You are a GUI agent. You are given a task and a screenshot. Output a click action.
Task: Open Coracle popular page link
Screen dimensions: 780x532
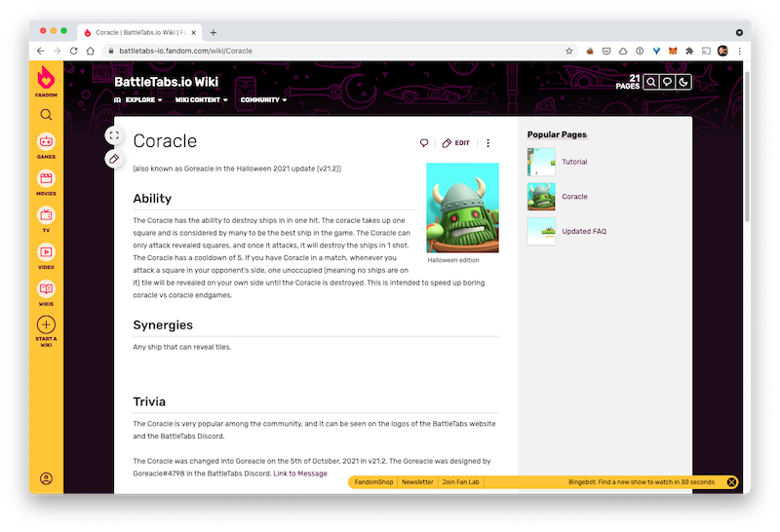coord(574,197)
